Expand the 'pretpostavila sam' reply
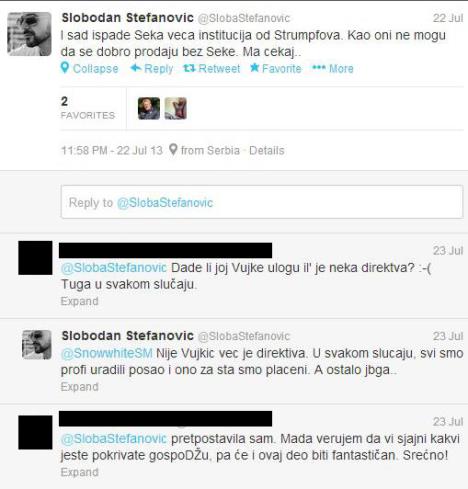 click(x=79, y=472)
